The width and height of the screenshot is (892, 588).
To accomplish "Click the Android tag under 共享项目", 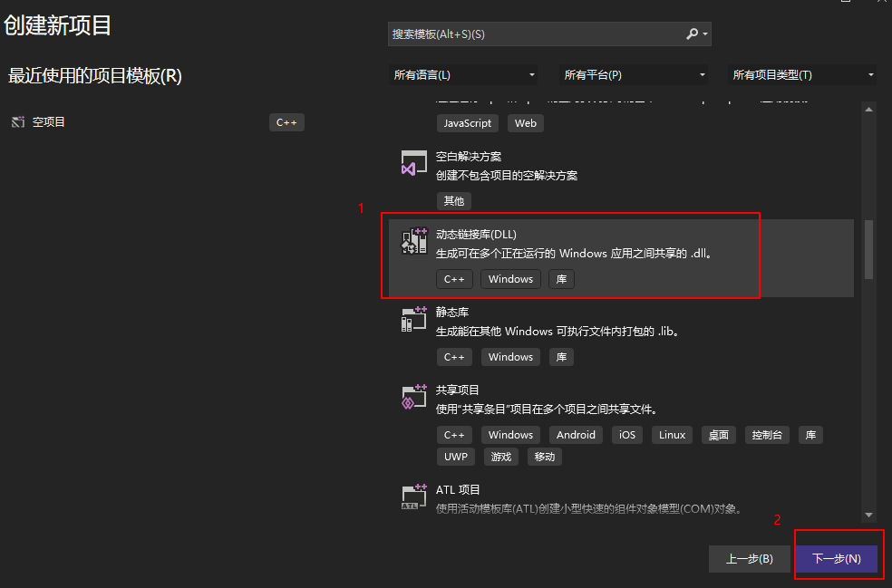I will click(576, 435).
